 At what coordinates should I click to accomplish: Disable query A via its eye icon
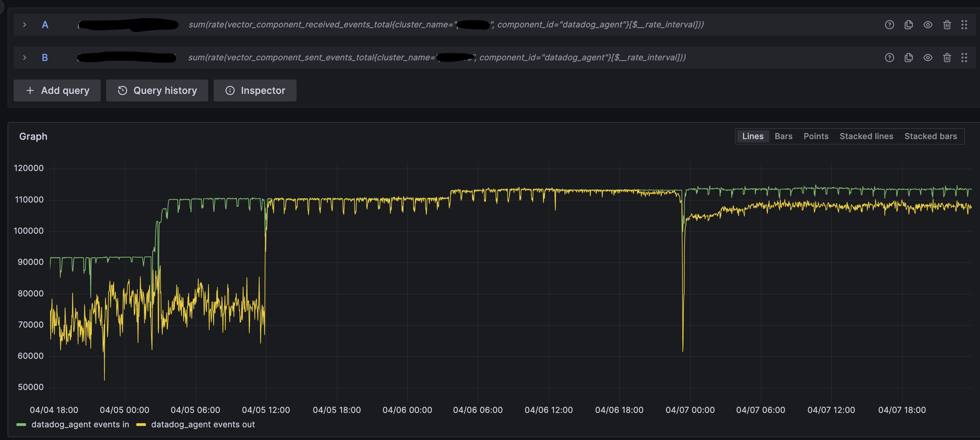pos(928,24)
